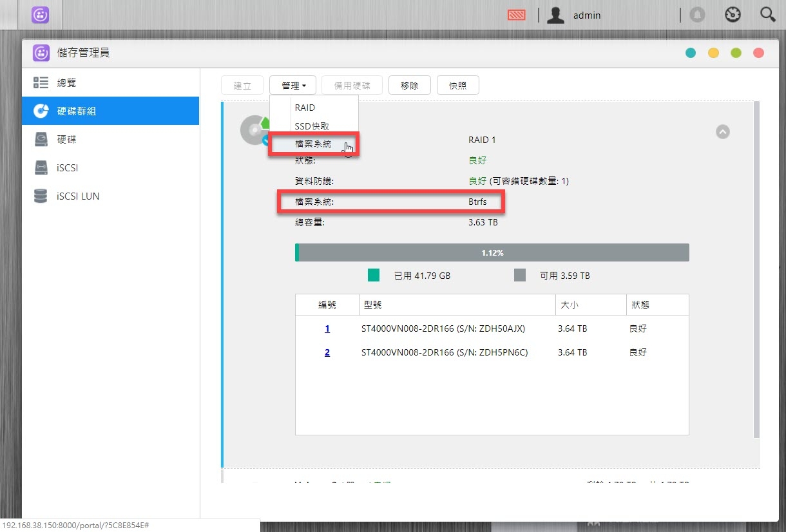Open the activity monitor gauge icon
This screenshot has width=786, height=532.
733,15
